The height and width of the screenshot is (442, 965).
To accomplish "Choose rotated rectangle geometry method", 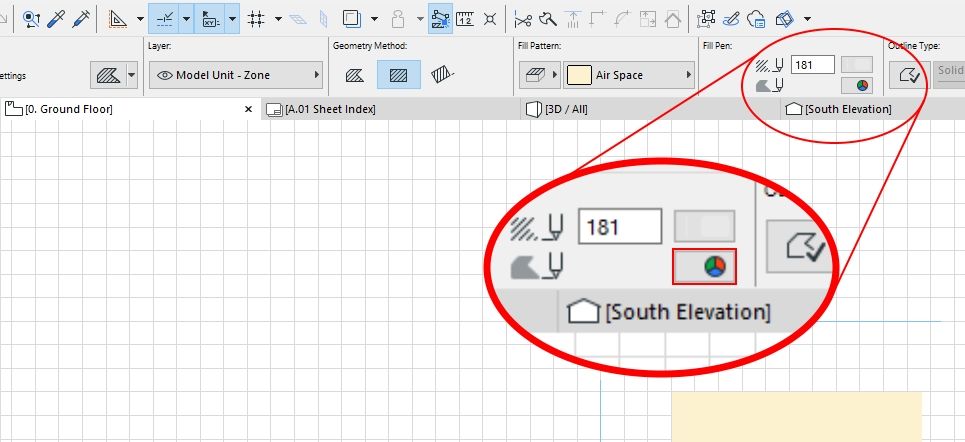I will 442,75.
